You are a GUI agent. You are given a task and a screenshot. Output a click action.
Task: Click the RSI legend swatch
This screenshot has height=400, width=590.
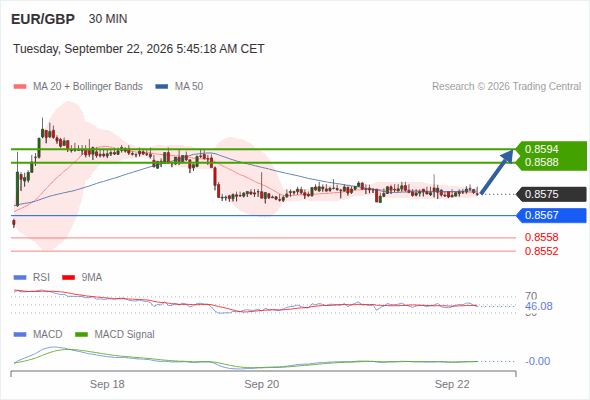20,278
